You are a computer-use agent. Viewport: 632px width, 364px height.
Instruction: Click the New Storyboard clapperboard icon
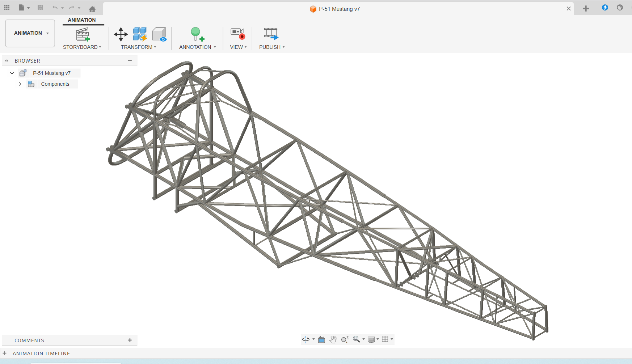pos(83,34)
